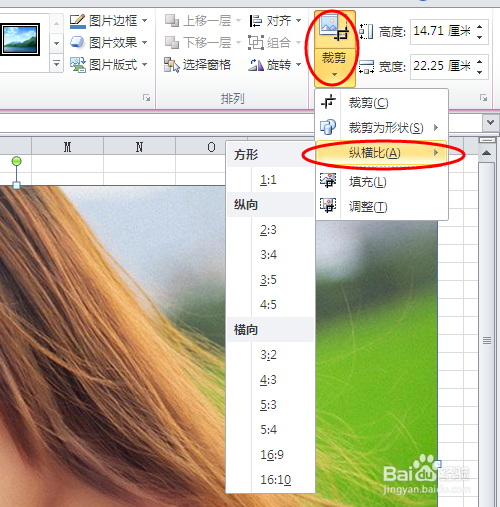Click the 图片效果 icon
This screenshot has height=507, width=500.
(78, 42)
